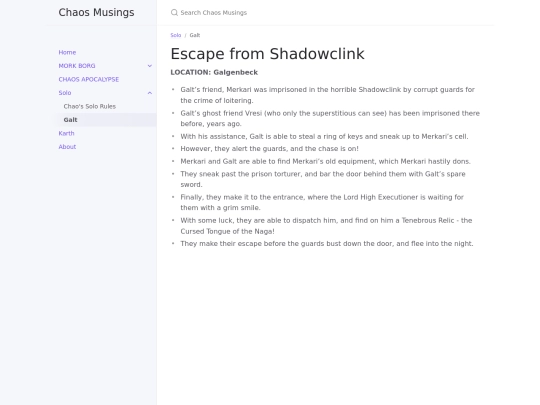Click the first bullet about Merkari imprisoned
Screen dimensions: 540x405
coord(328,95)
